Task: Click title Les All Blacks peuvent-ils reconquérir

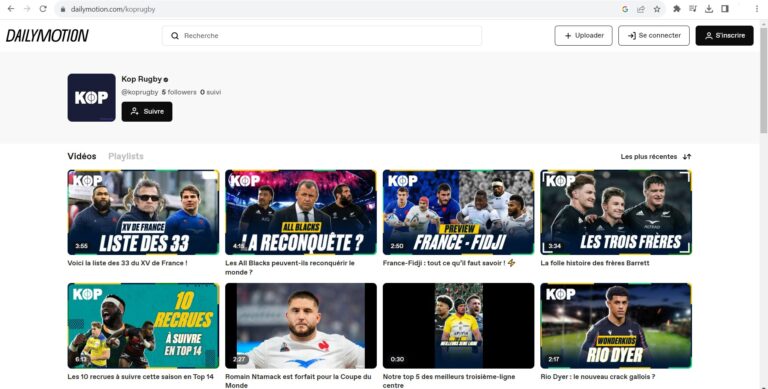Action: coord(290,267)
